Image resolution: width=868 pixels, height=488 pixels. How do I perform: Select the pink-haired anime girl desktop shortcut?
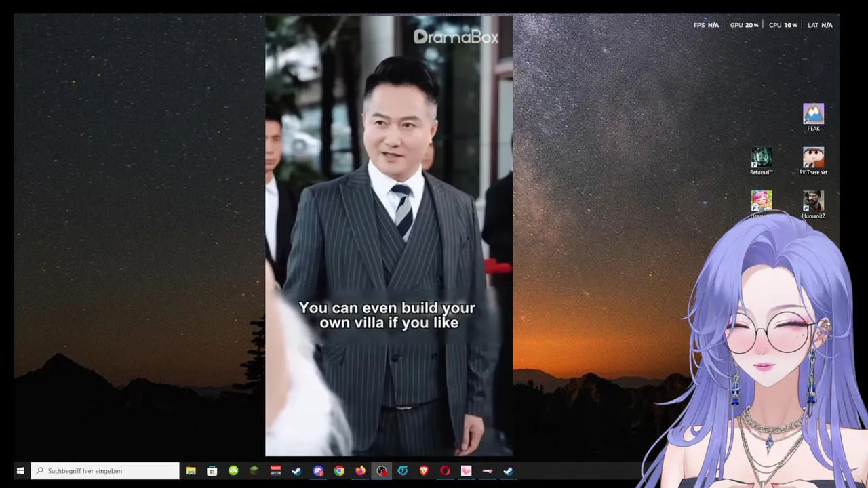(x=761, y=203)
